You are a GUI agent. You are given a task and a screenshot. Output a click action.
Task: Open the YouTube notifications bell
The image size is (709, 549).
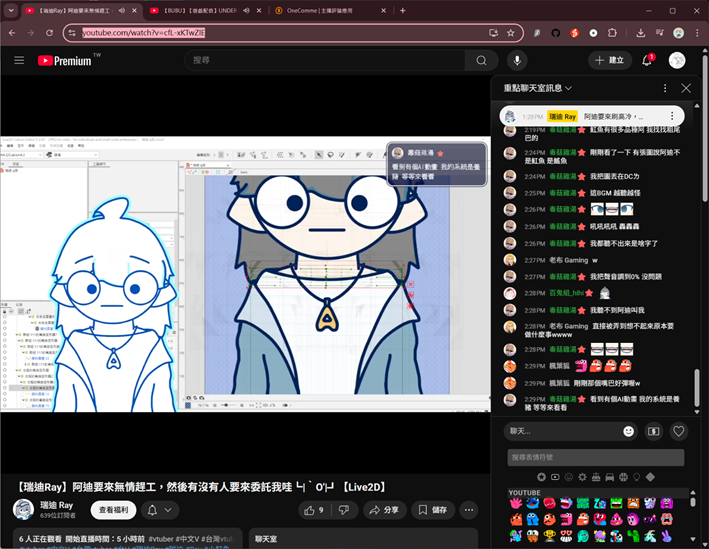pyautogui.click(x=647, y=60)
